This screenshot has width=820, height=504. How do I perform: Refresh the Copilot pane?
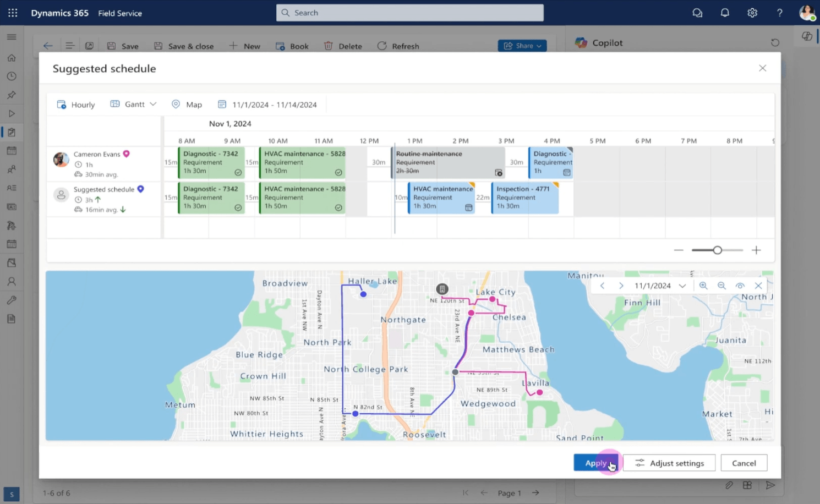(775, 43)
